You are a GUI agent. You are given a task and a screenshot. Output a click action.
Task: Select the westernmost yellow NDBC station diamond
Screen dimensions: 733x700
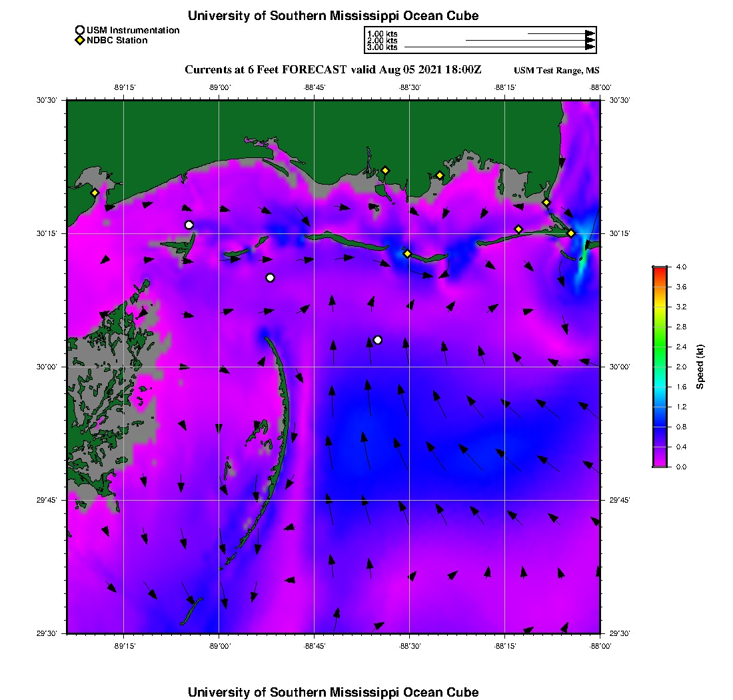click(x=95, y=193)
